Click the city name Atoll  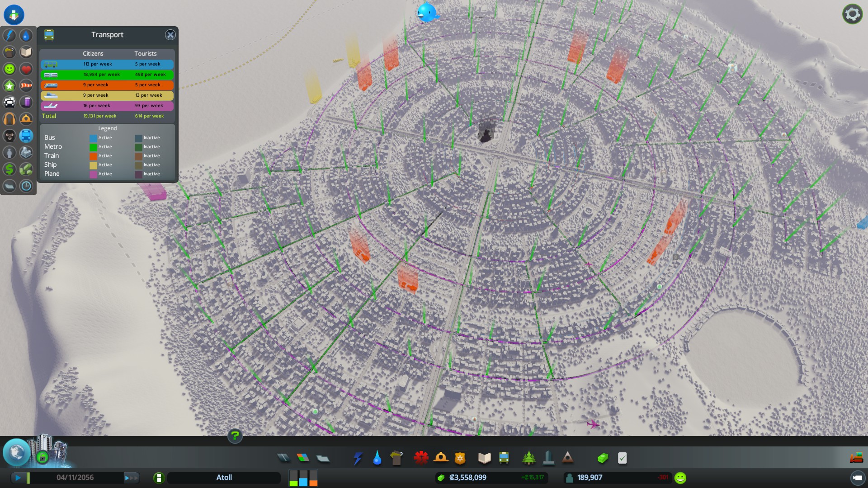pos(224,478)
